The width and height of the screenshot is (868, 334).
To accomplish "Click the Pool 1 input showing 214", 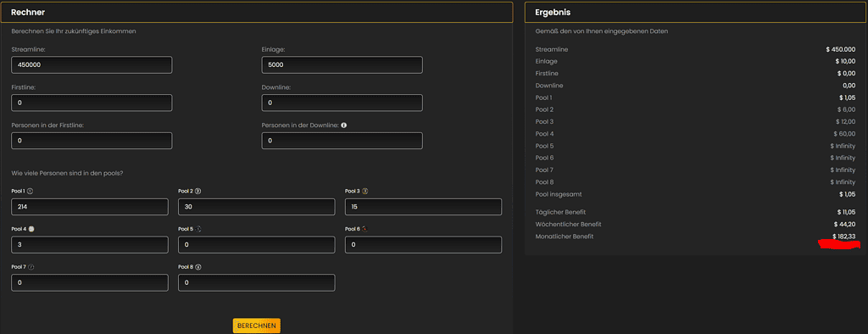I will pyautogui.click(x=90, y=207).
